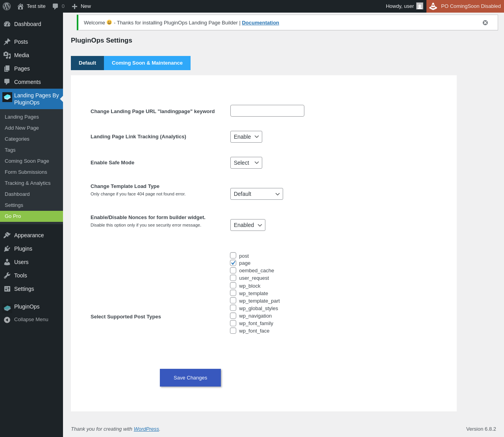Switch to Coming Soon & Maintenance tab
This screenshot has height=437, width=504.
(x=147, y=63)
